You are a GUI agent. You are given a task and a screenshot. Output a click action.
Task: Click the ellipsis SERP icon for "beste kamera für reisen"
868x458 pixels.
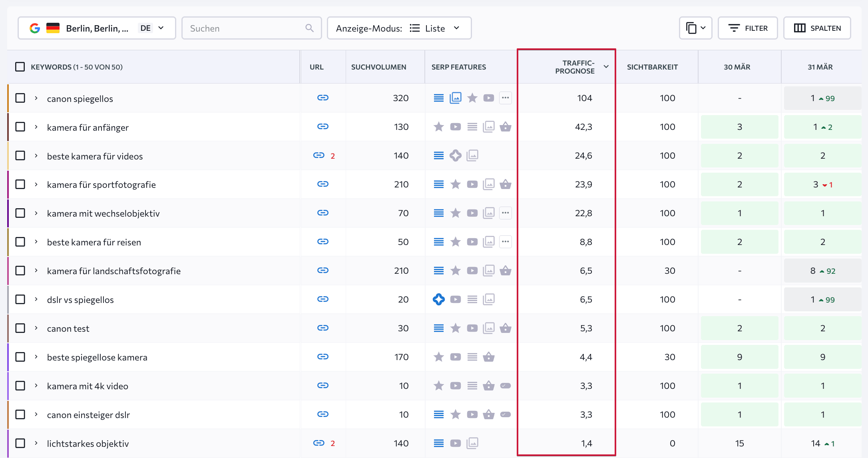point(505,242)
